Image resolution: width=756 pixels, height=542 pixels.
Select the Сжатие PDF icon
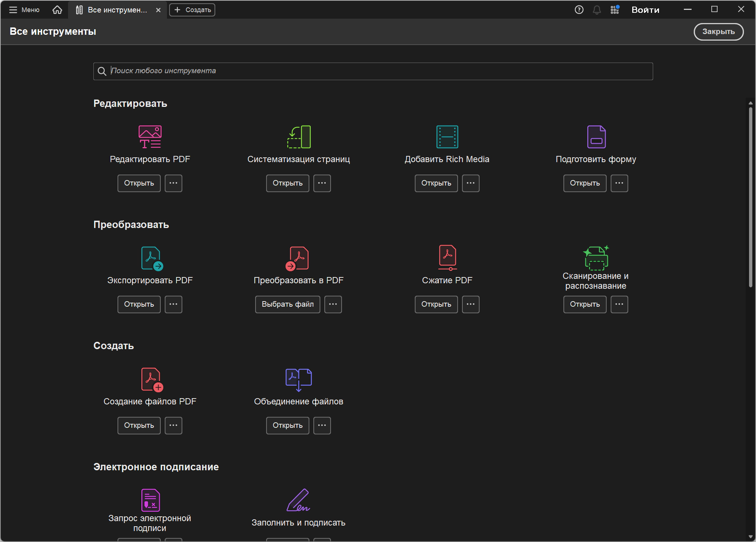pyautogui.click(x=447, y=258)
